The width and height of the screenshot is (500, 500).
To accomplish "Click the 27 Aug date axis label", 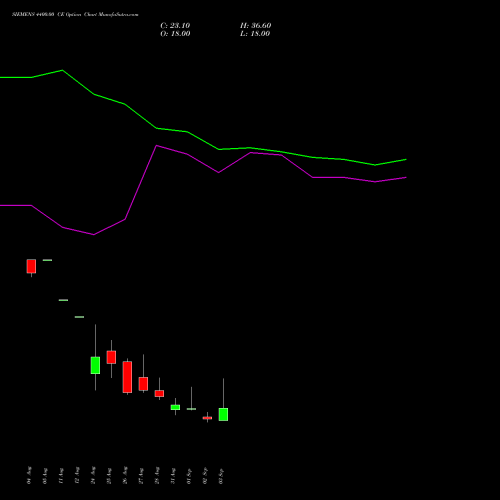I will 141,475.
